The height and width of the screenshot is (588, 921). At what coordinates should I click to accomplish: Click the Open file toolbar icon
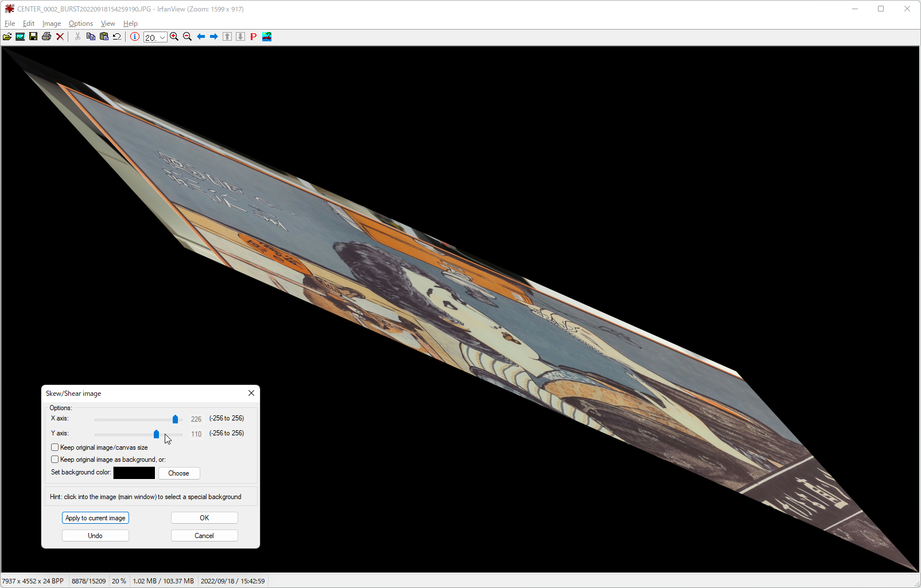[x=7, y=37]
